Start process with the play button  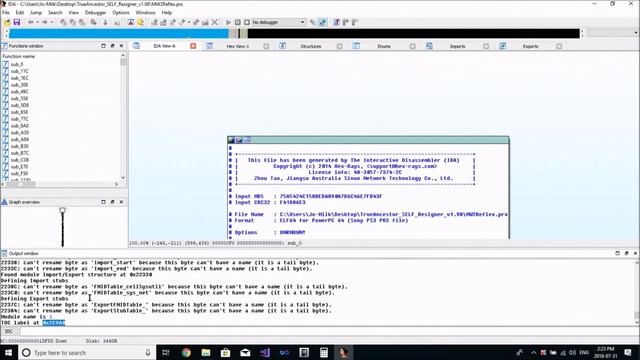click(228, 22)
